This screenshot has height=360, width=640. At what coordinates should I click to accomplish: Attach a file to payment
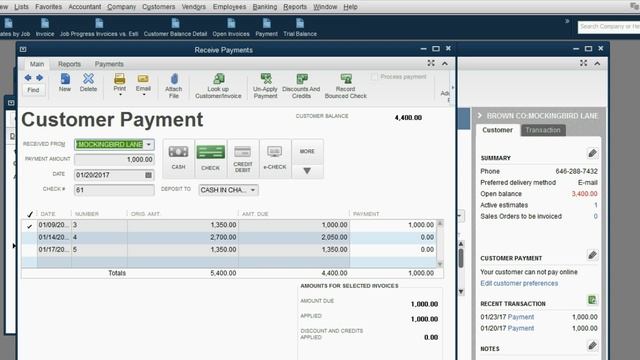(173, 86)
